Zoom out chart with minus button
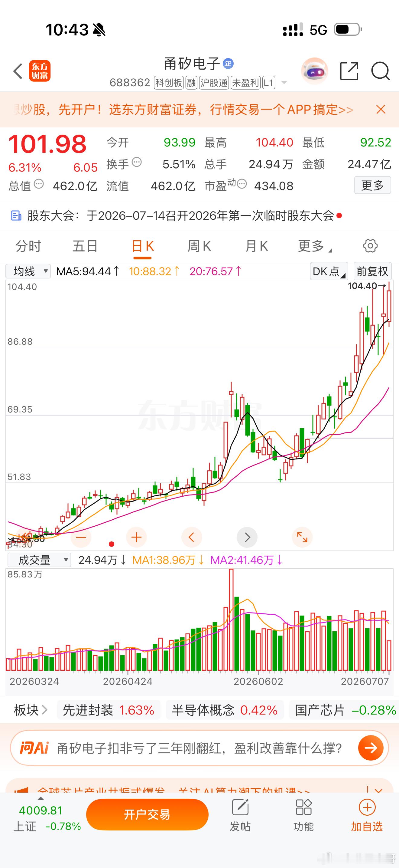Viewport: 399px width, 868px height. click(x=81, y=537)
